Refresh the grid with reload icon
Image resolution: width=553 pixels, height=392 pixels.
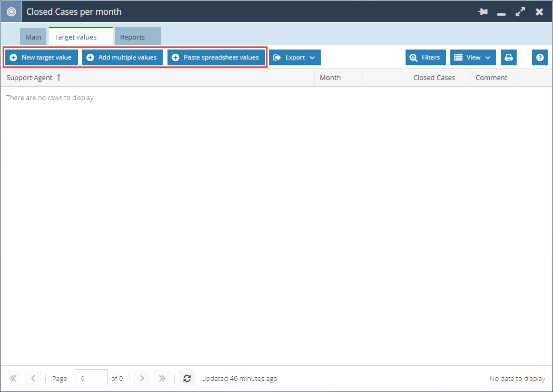click(187, 378)
